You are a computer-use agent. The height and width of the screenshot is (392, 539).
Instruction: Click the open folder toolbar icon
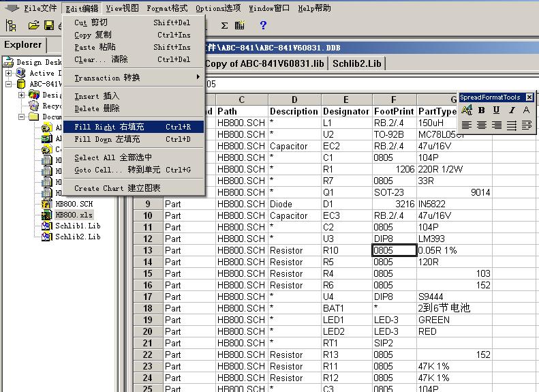33,26
